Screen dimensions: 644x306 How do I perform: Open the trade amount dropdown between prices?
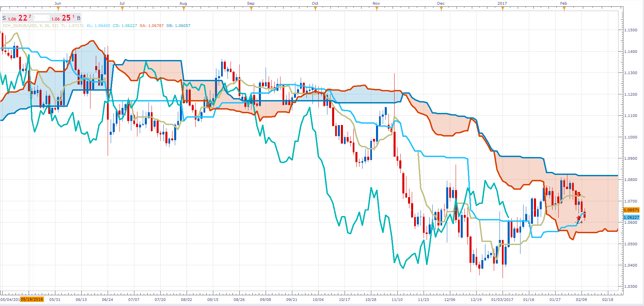(41, 18)
